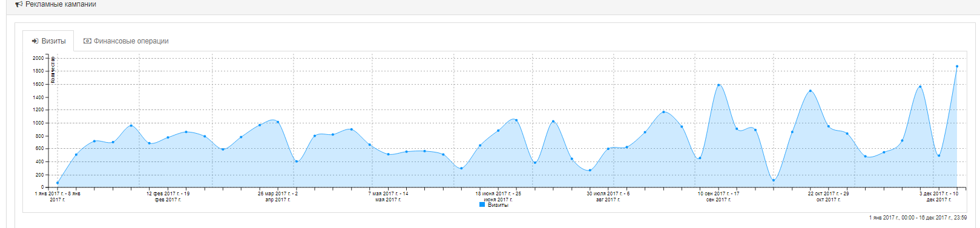Toggle the Визиты series via its legend label

point(498,205)
